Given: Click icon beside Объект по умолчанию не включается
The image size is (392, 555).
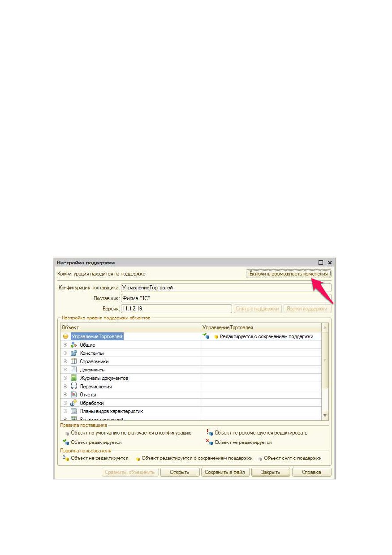Looking at the screenshot, I should (67, 434).
